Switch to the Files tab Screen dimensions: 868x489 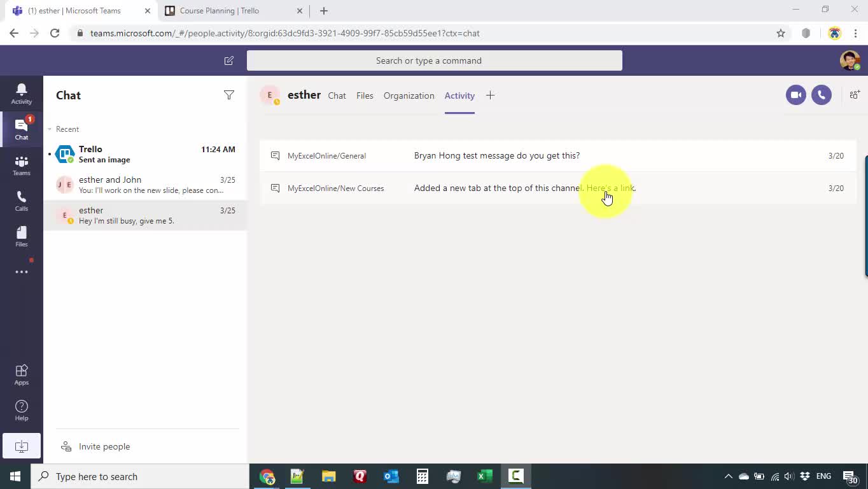[365, 96]
